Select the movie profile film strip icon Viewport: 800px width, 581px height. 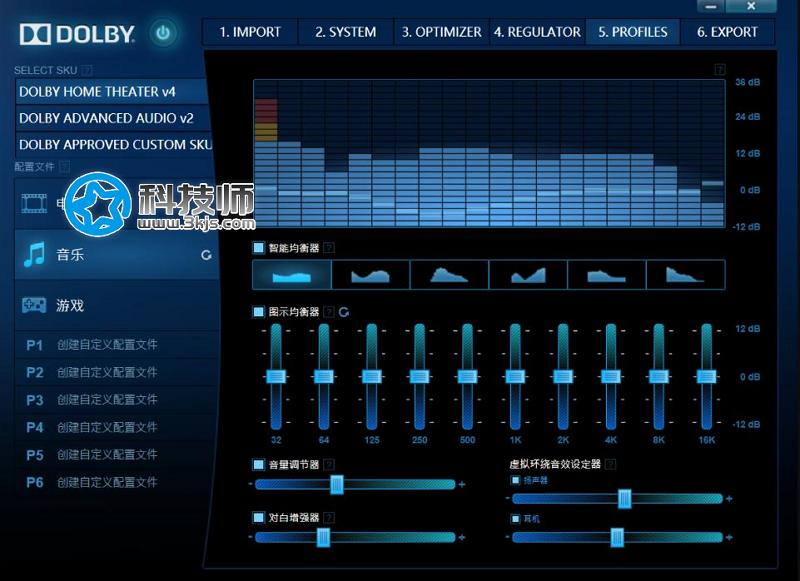(x=34, y=203)
